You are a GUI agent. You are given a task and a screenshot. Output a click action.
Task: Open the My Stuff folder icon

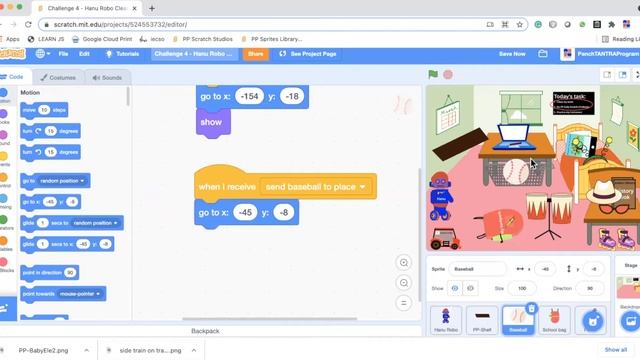point(542,54)
